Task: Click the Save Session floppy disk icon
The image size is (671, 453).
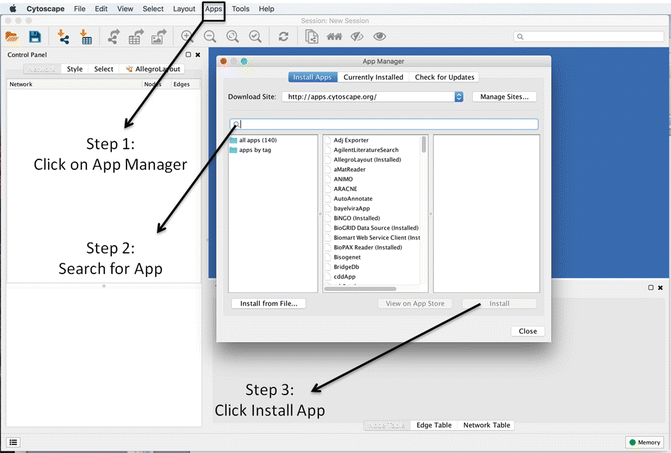Action: point(35,37)
